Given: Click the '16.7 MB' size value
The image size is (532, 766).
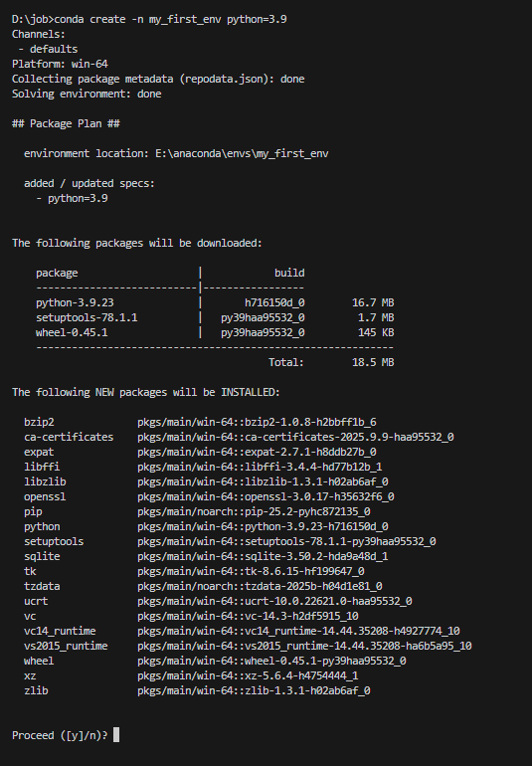Looking at the screenshot, I should point(373,302).
